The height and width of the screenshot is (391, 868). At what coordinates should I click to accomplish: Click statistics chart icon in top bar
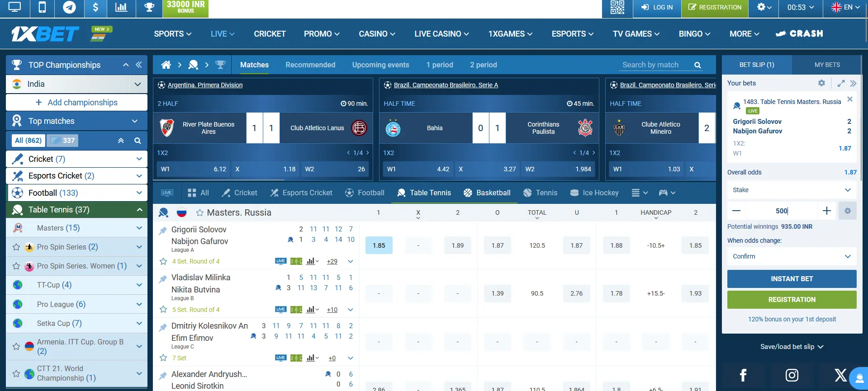(x=121, y=8)
